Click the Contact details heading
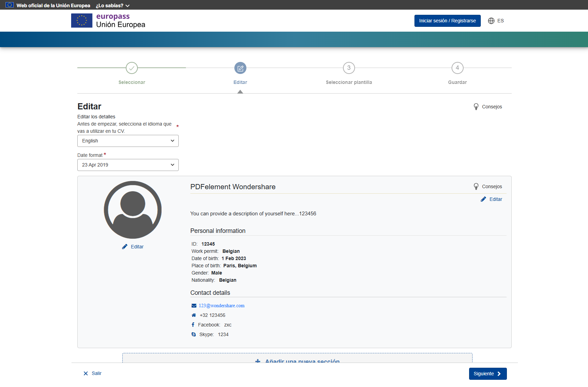 210,293
